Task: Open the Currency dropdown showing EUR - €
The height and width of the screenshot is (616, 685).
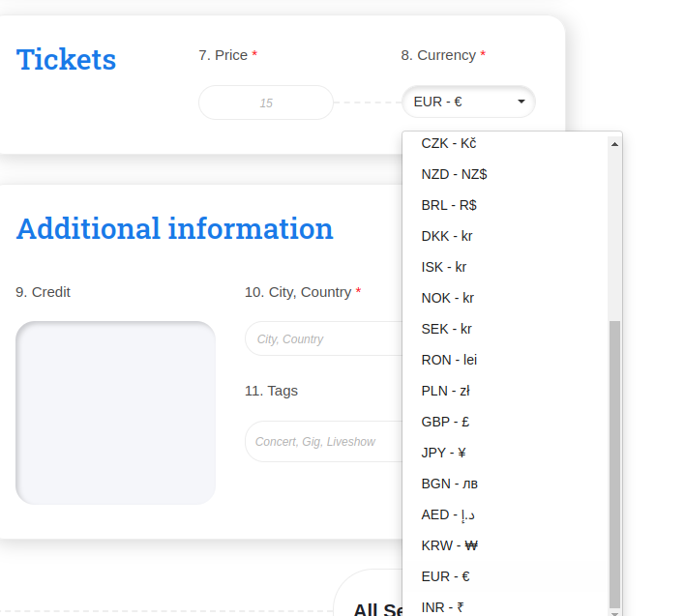Action: [x=468, y=102]
